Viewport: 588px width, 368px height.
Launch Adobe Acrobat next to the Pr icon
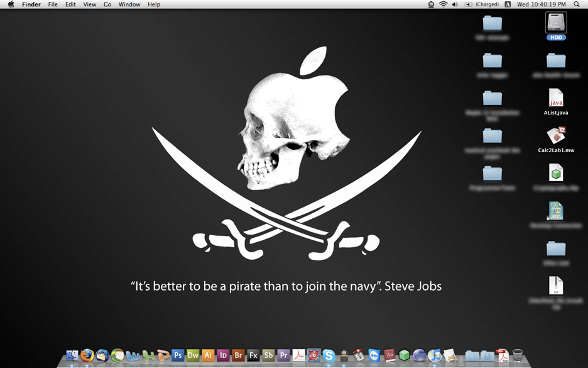[299, 355]
